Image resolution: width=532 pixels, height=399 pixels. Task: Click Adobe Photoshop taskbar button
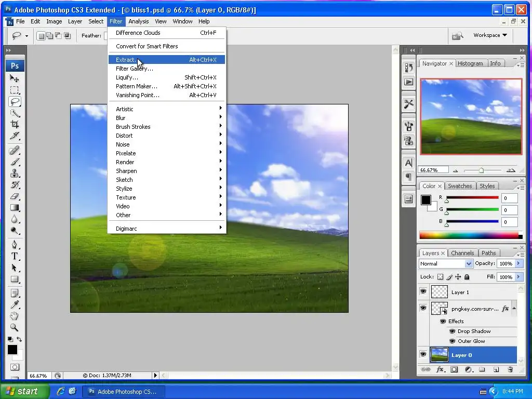125,392
